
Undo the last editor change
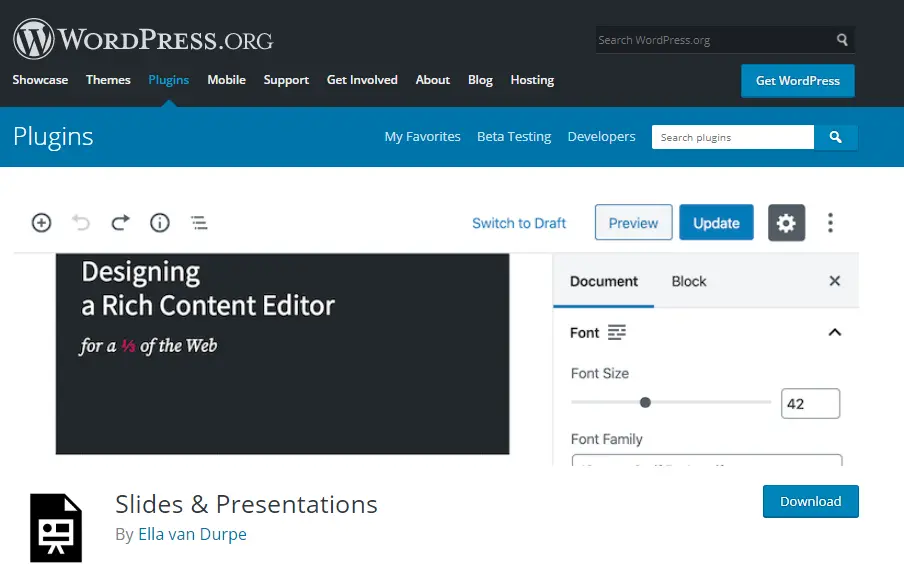click(x=81, y=223)
